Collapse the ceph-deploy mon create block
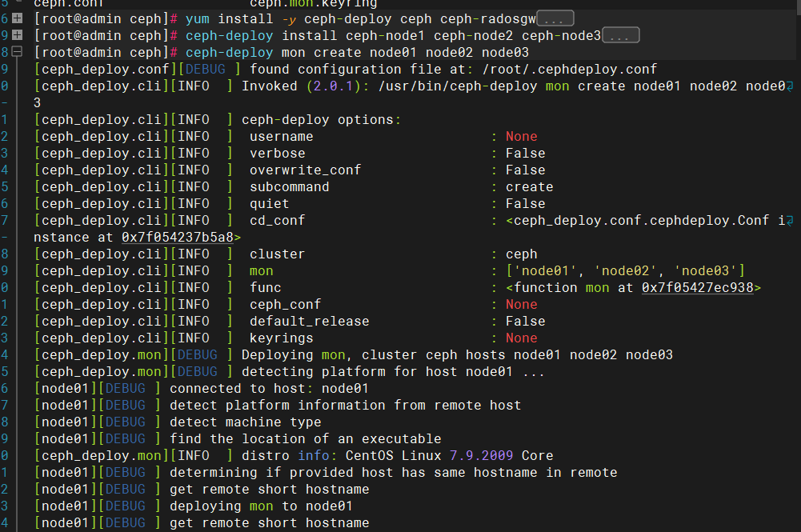 pyautogui.click(x=17, y=52)
